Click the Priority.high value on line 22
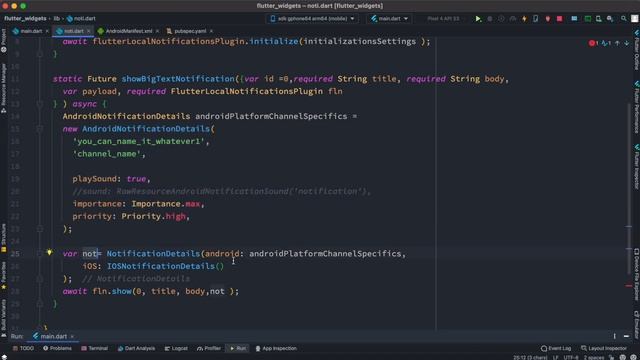The height and width of the screenshot is (360, 640). [x=153, y=216]
